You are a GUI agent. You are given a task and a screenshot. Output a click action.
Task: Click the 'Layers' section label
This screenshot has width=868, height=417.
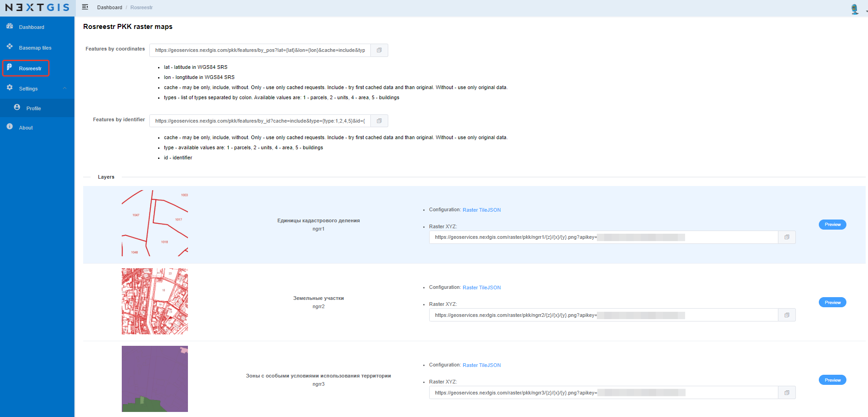click(106, 177)
